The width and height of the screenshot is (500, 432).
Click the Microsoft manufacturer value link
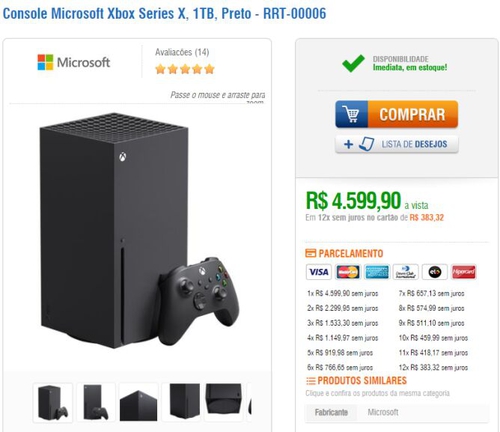pos(383,413)
